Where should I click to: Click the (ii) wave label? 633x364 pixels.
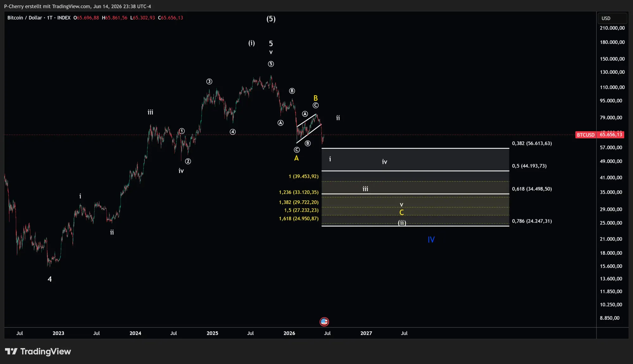click(402, 223)
